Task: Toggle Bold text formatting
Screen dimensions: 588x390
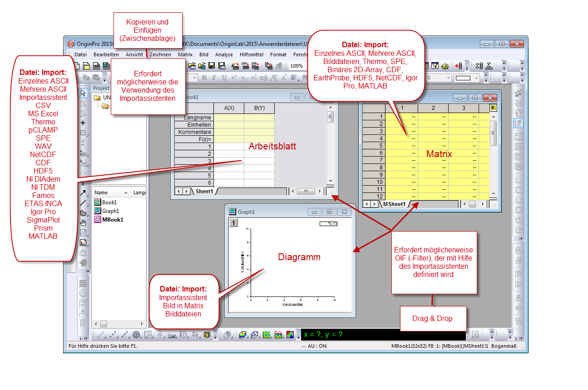Action: (204, 78)
